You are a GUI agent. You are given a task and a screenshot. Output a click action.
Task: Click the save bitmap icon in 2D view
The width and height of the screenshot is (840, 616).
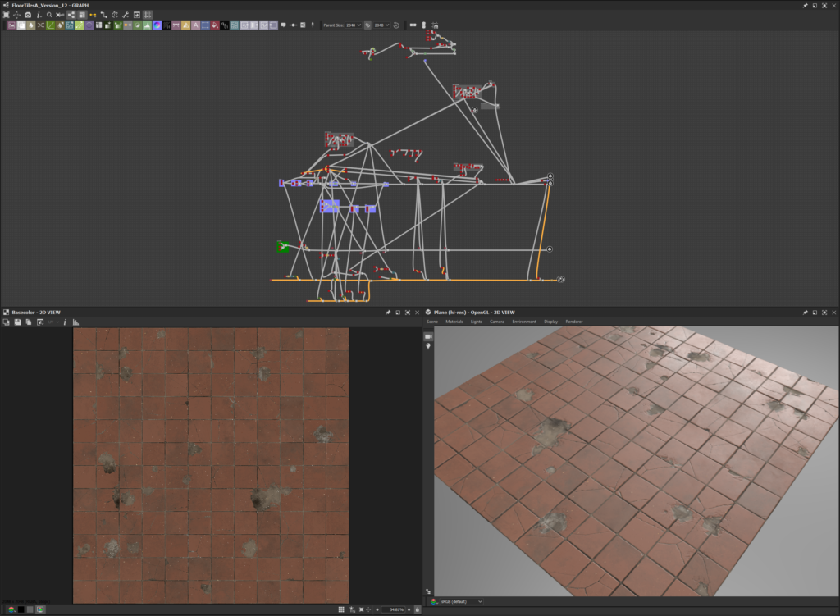(x=17, y=322)
